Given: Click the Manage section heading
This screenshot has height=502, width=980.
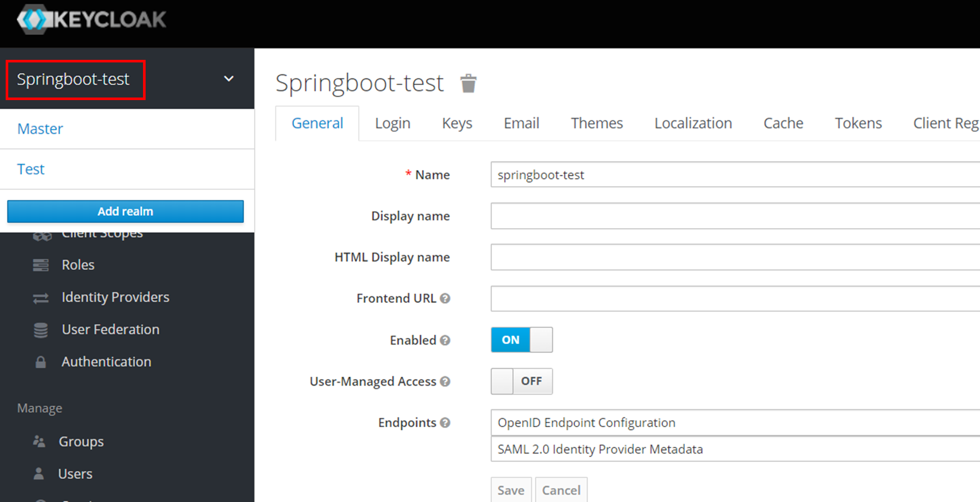Looking at the screenshot, I should click(40, 408).
